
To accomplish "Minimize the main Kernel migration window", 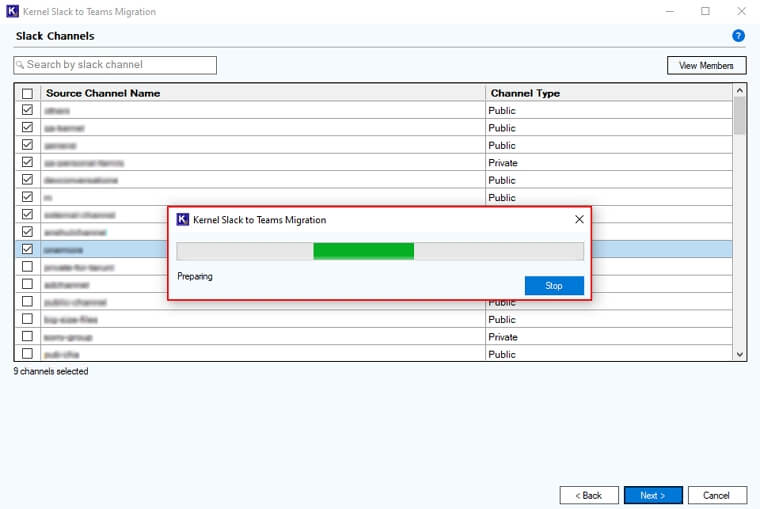I will point(670,11).
